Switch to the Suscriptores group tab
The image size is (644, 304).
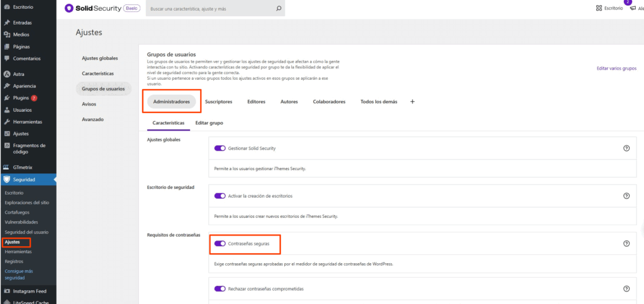[x=218, y=102]
